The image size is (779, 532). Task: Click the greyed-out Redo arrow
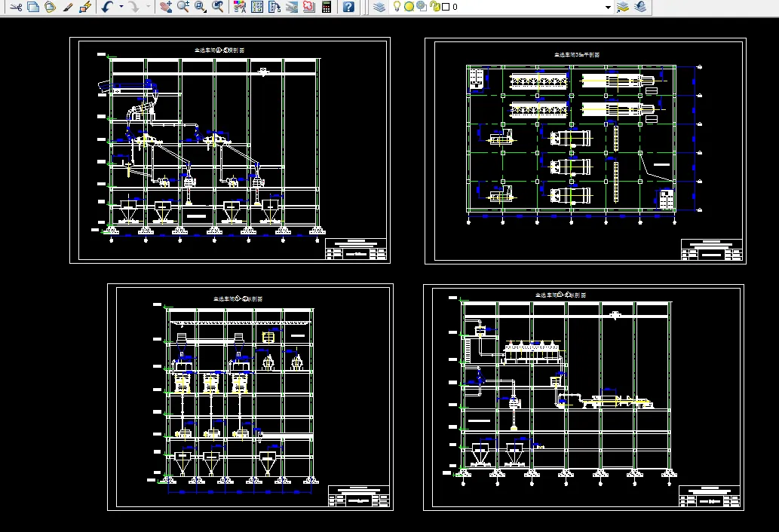pos(134,7)
